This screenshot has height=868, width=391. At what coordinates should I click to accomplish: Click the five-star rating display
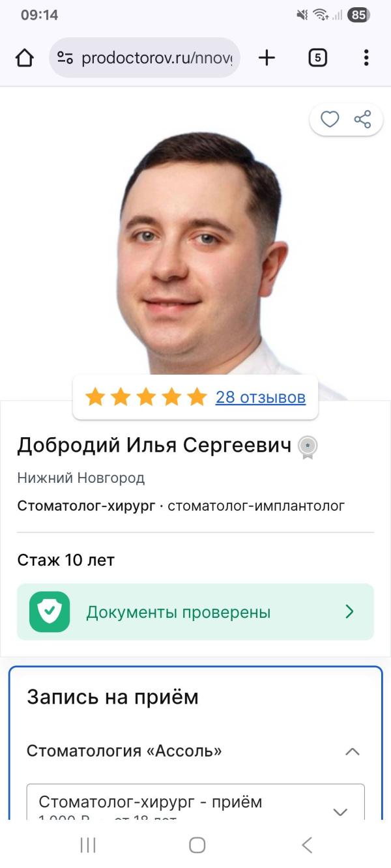point(146,397)
